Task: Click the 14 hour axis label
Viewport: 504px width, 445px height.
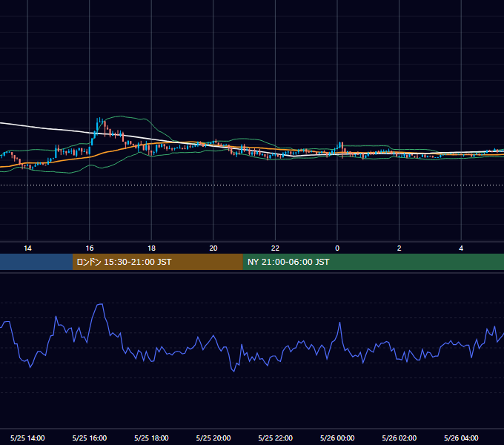Action: click(x=27, y=248)
